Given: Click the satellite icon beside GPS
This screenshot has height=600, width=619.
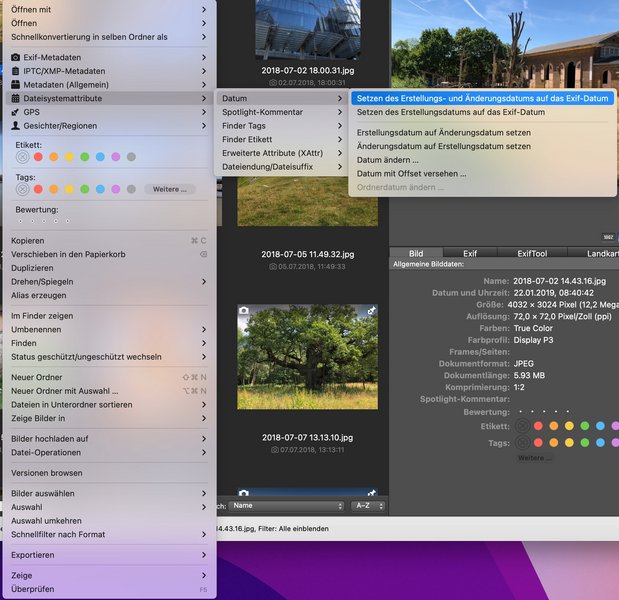Looking at the screenshot, I should 15,112.
